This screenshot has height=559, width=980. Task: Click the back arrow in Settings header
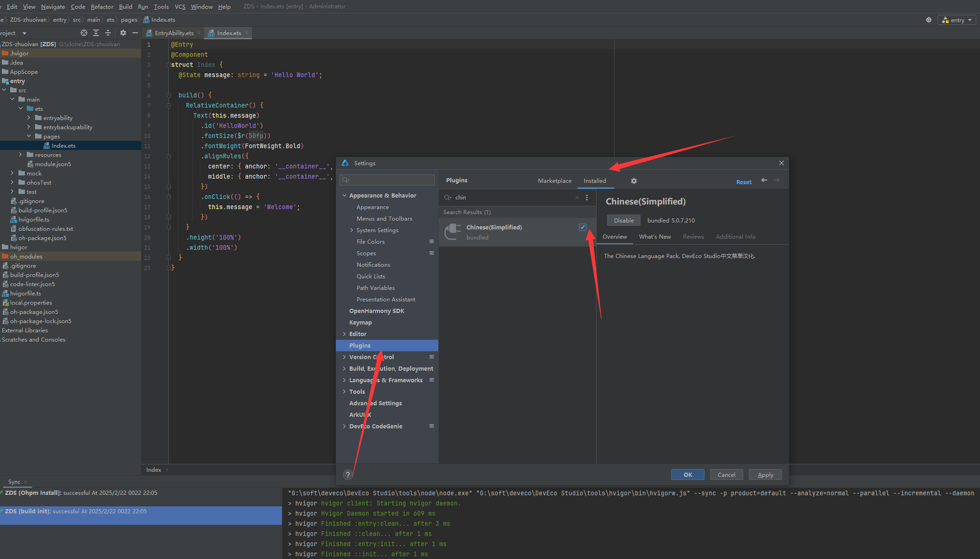point(764,180)
